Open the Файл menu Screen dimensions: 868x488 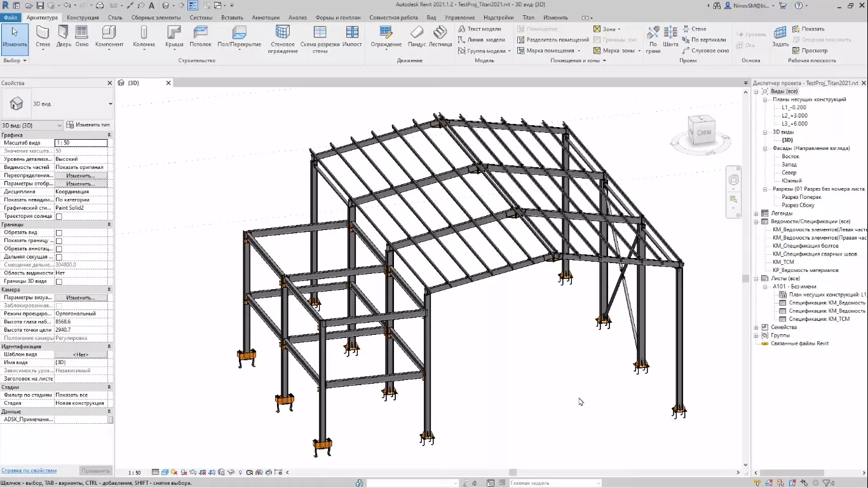11,18
